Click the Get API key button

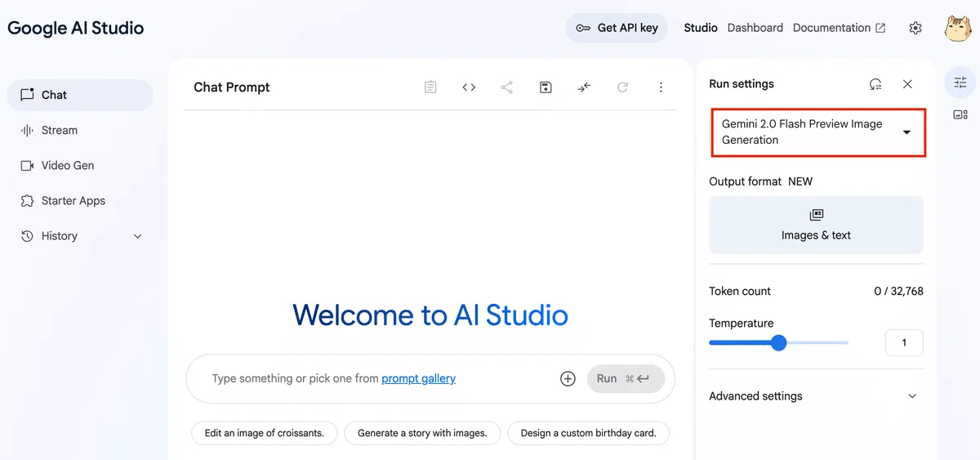617,28
